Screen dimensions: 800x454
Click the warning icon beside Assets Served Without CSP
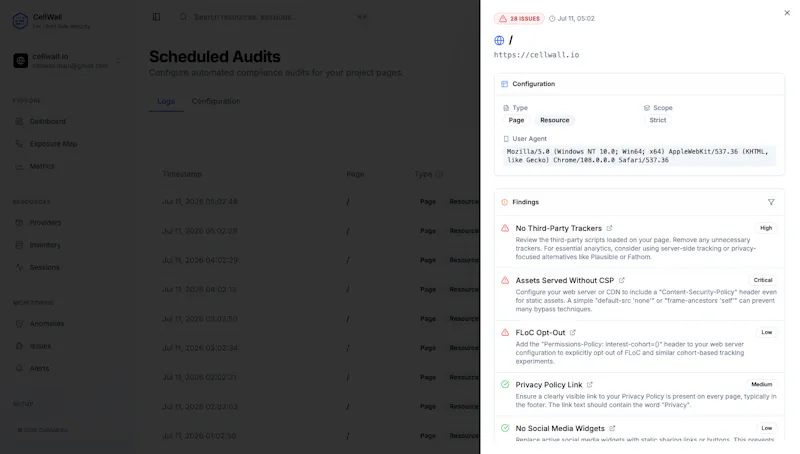point(505,280)
